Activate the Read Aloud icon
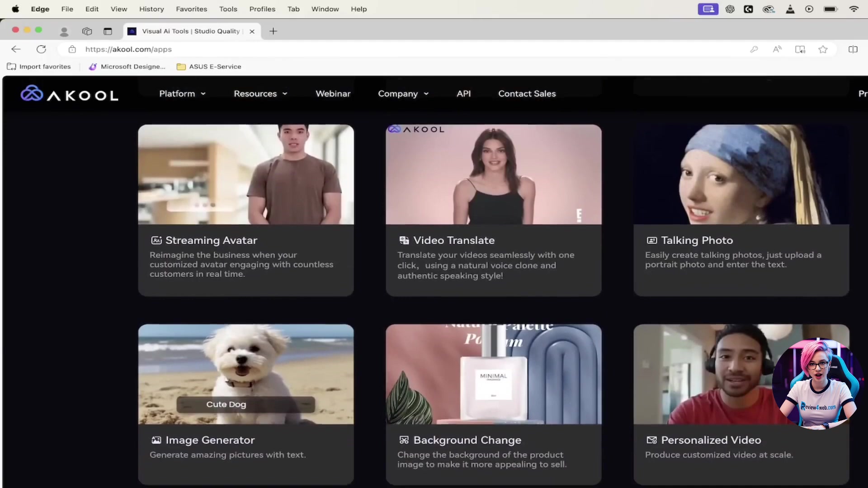Image resolution: width=868 pixels, height=488 pixels. coord(777,49)
